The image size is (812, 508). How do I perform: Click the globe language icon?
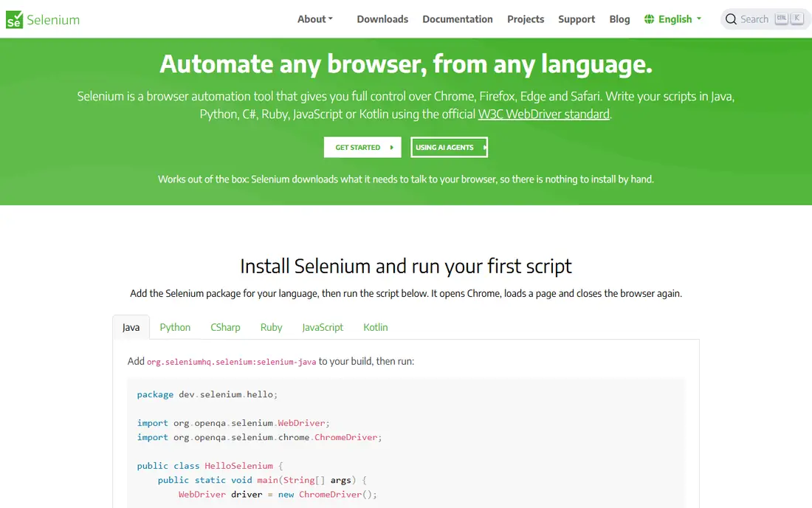click(x=649, y=19)
